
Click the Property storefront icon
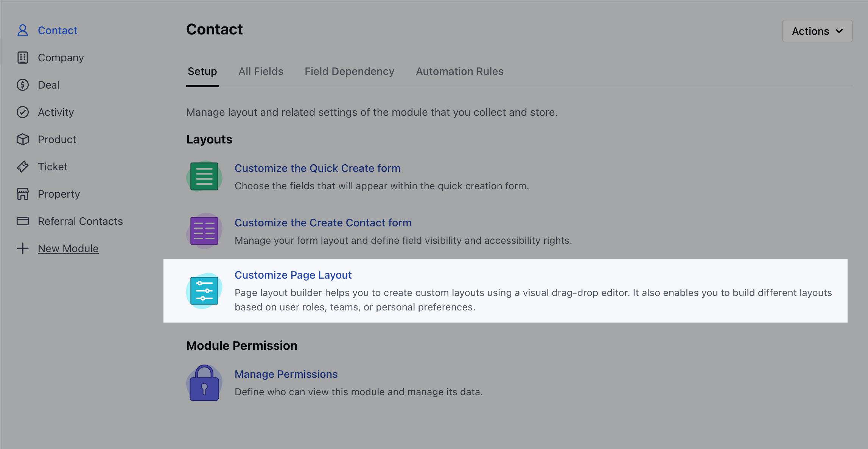[x=23, y=194]
